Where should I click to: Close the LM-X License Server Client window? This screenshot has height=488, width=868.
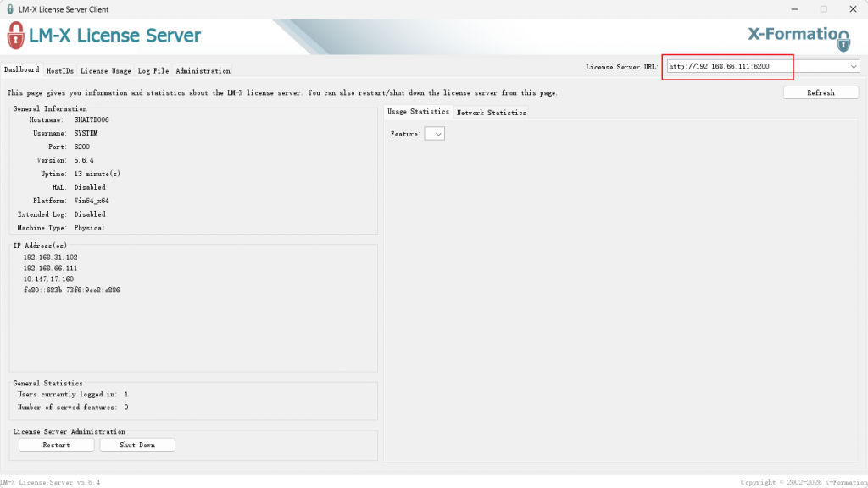point(852,9)
